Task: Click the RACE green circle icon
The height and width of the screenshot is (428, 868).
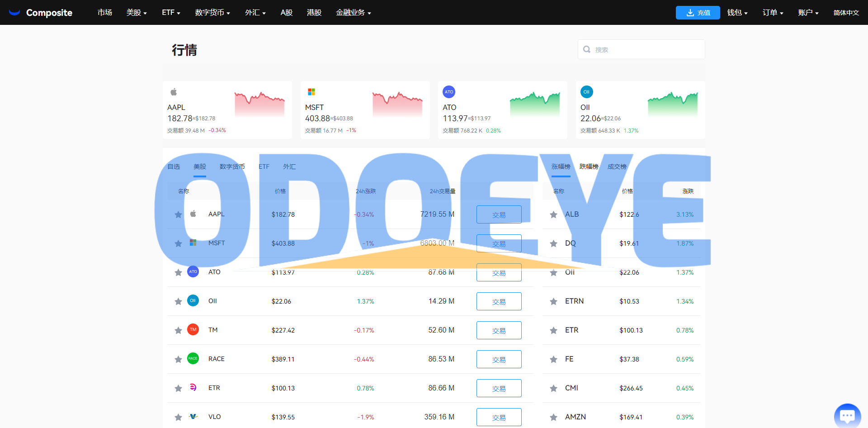Action: pyautogui.click(x=193, y=358)
